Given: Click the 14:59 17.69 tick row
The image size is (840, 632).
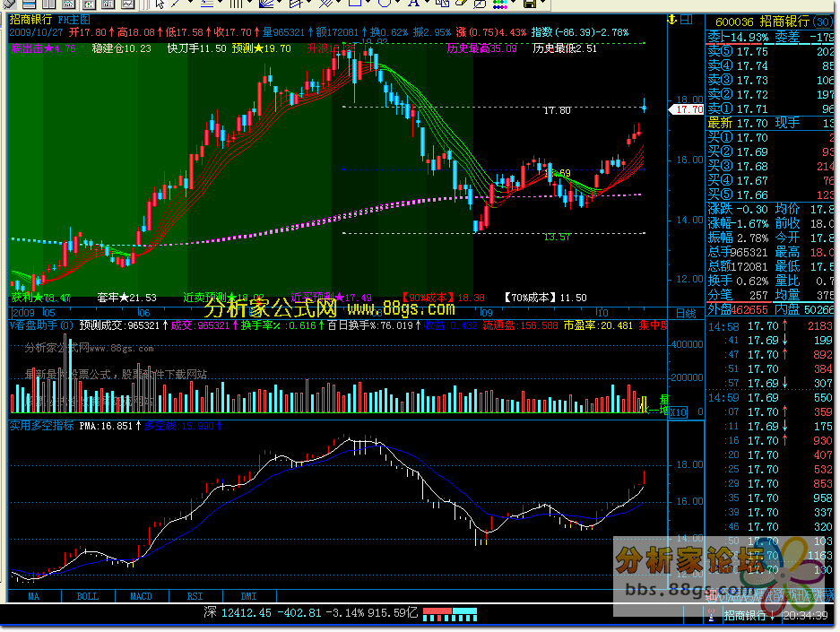Looking at the screenshot, I should pyautogui.click(x=771, y=397).
